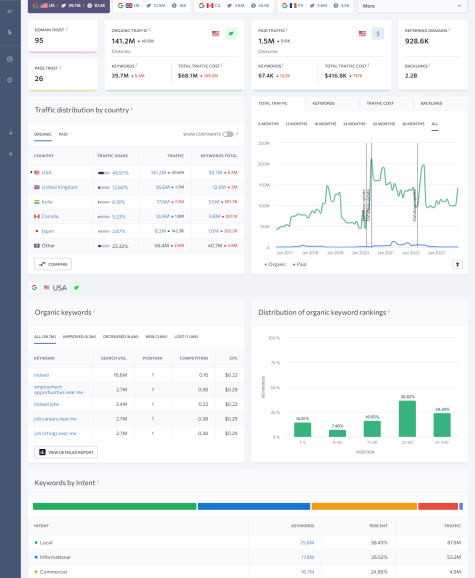This screenshot has height=578, width=475.
Task: Click the database icon in left sidebar
Action: point(10,59)
